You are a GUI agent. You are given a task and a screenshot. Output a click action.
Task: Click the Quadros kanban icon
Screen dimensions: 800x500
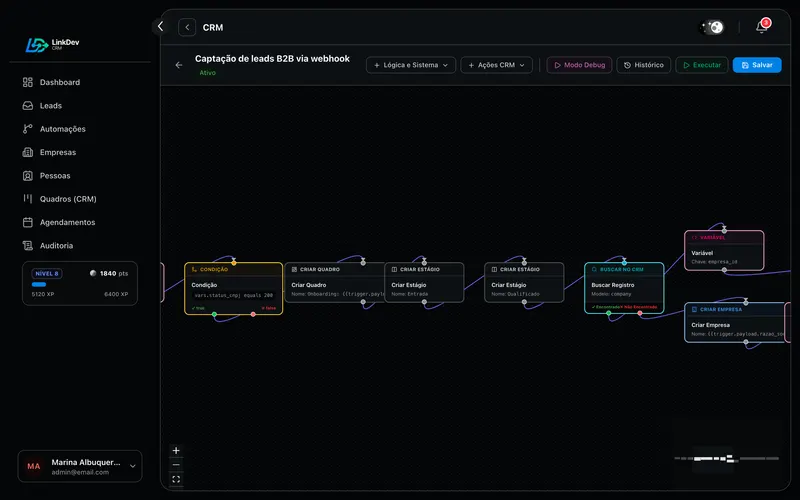pos(28,199)
